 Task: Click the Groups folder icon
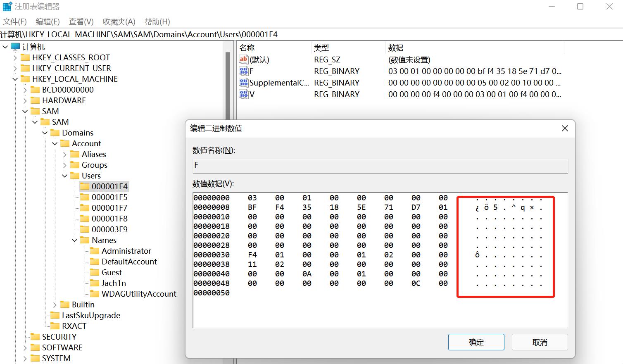click(75, 165)
